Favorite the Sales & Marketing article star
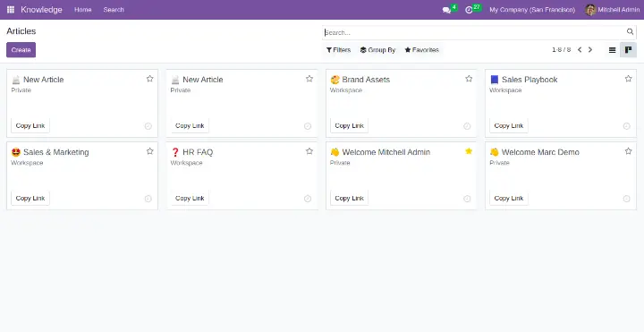 pyautogui.click(x=150, y=151)
